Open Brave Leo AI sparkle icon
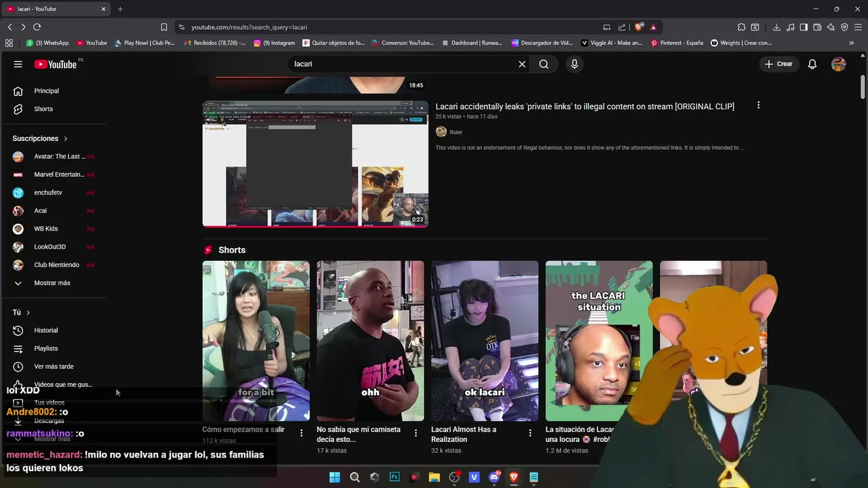The height and width of the screenshot is (488, 868). pos(831,27)
